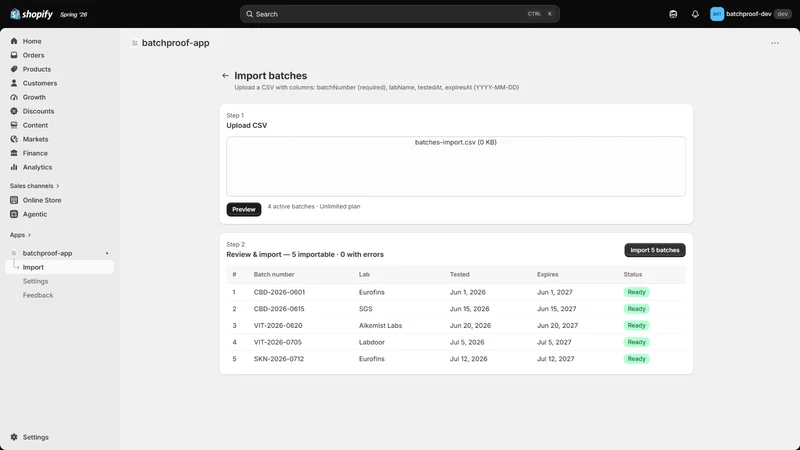This screenshot has width=800, height=450.
Task: Click Ready status for SKN-2026-0712
Action: coord(636,359)
